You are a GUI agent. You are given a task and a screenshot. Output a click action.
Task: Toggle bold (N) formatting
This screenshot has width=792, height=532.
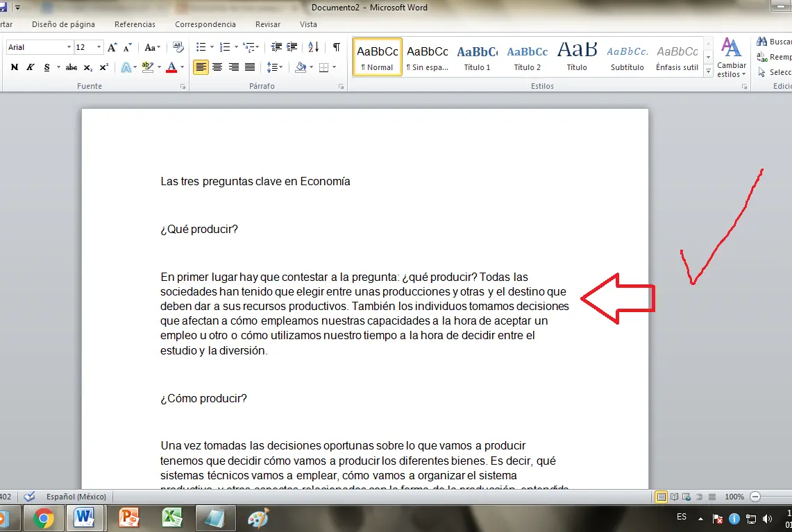click(x=14, y=67)
